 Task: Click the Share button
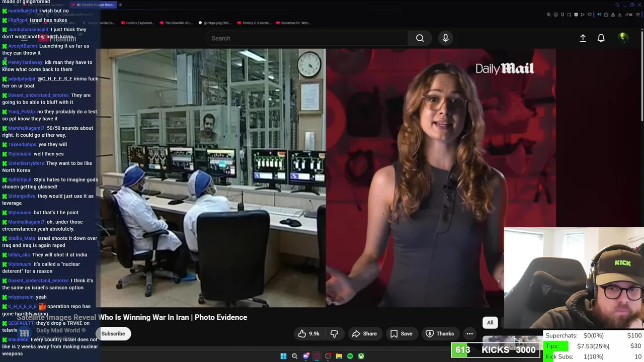[364, 333]
